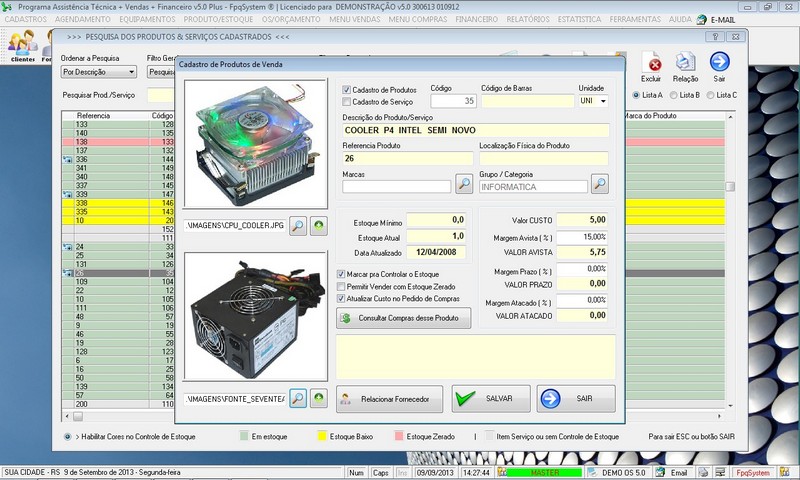Screen dimensions: 800x480
Task: Click the help question mark on the search window
Action: 715,37
